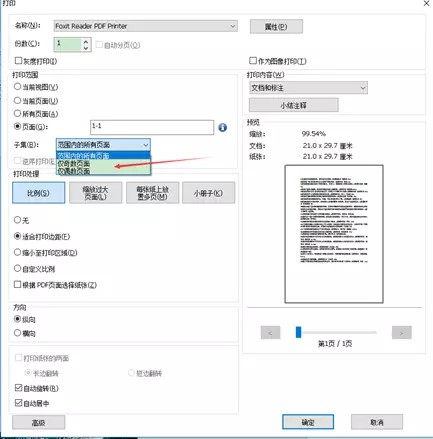Viewport: 433px width, 439px height.
Task: Select all pages (所有页面) radio button
Action: [x=17, y=114]
